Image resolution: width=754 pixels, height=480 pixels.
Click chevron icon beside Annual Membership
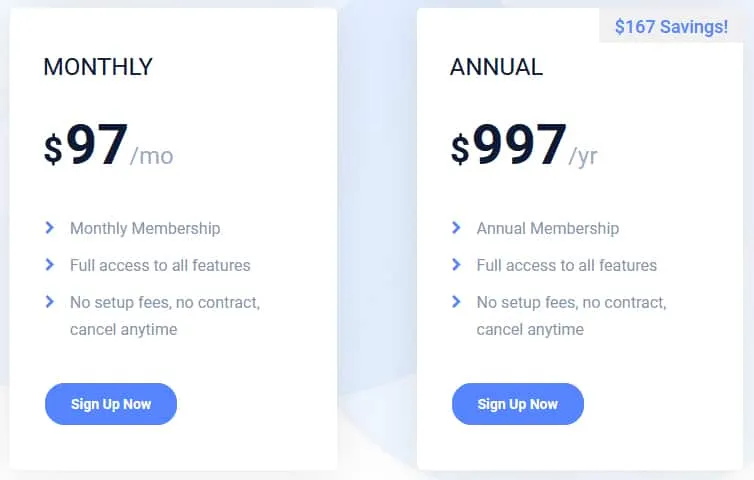pyautogui.click(x=456, y=228)
